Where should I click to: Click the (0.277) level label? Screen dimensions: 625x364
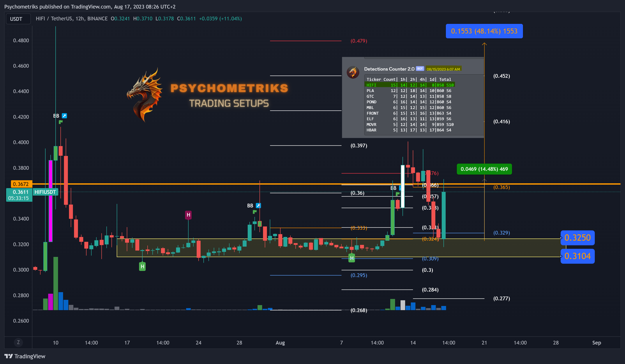click(501, 298)
